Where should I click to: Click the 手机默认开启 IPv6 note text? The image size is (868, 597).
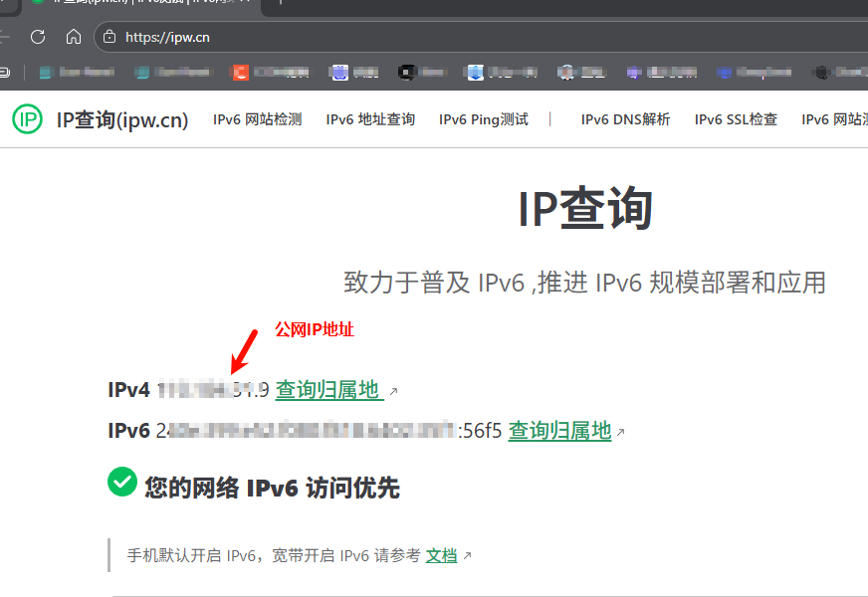point(274,555)
